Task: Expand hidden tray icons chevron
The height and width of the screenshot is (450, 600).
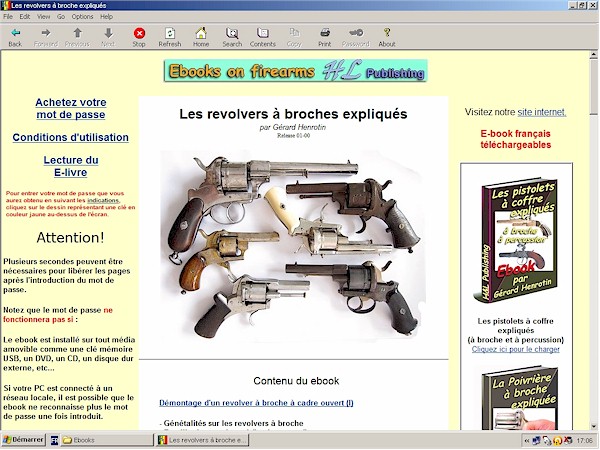Action: tap(527, 440)
